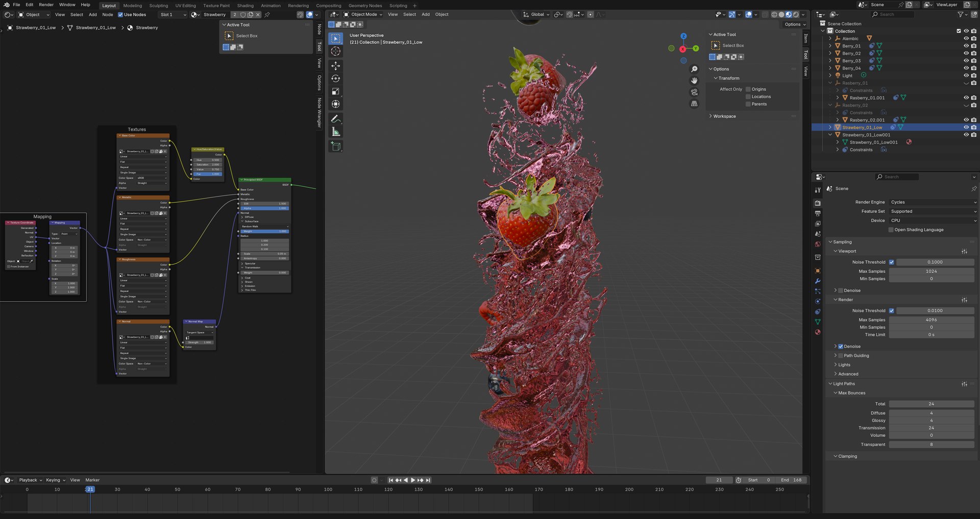Screen dimensions: 980x519
Task: Click the pan hand viewport gizmo
Action: (694, 81)
